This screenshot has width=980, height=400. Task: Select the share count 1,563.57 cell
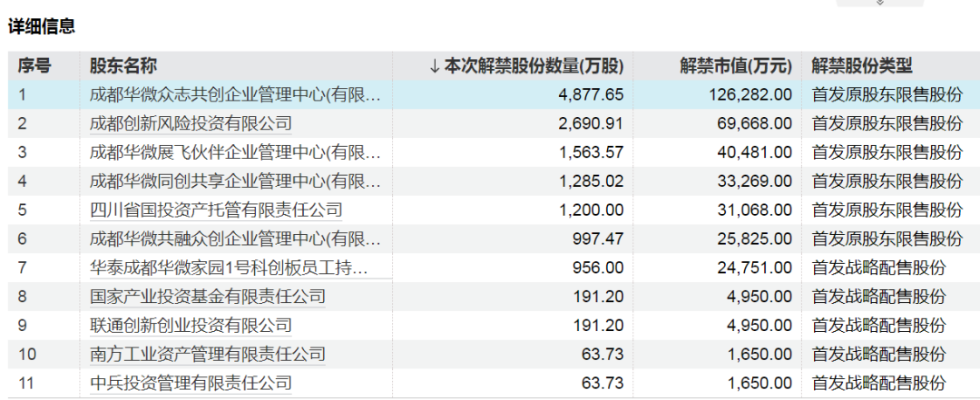point(591,151)
